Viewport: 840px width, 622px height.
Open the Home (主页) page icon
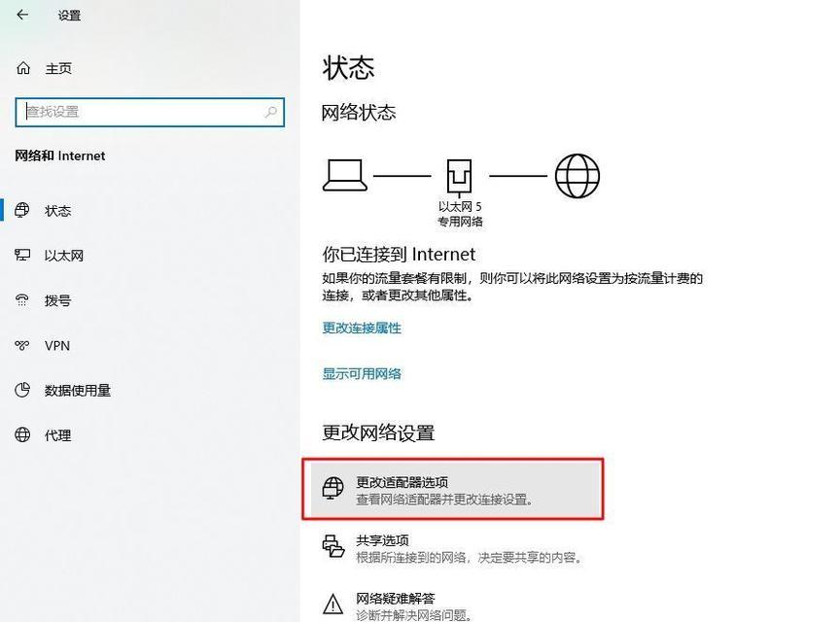[23, 68]
